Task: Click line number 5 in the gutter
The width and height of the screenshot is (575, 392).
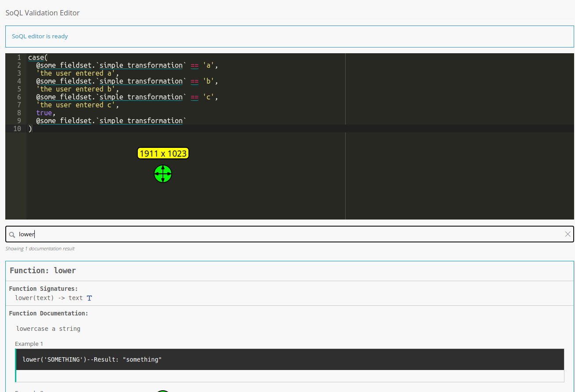Action: [19, 89]
